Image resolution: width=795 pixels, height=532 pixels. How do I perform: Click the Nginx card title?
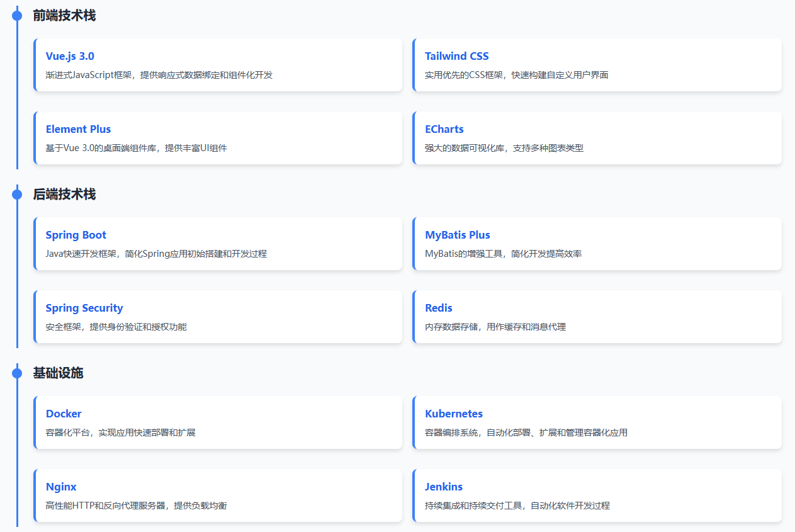point(61,487)
